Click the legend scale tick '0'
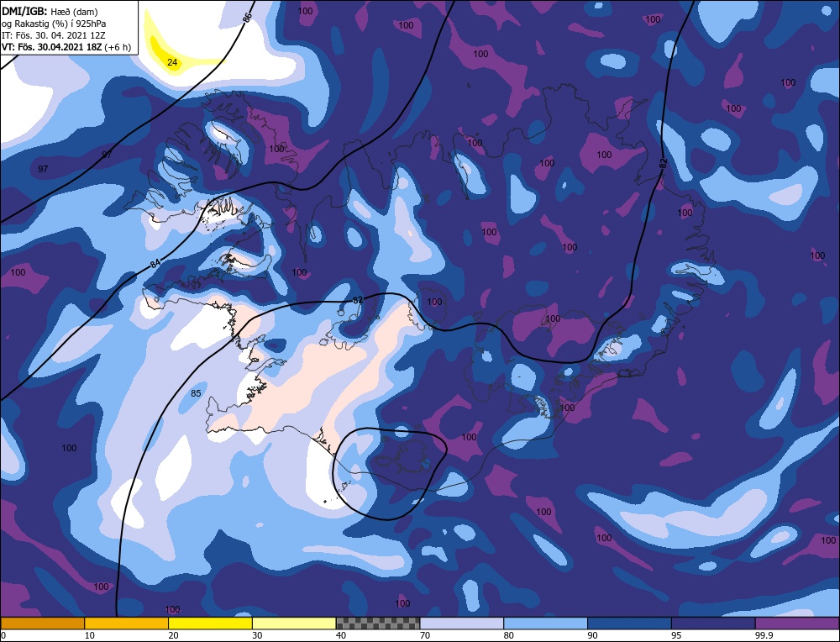The width and height of the screenshot is (840, 642). tap(3, 635)
